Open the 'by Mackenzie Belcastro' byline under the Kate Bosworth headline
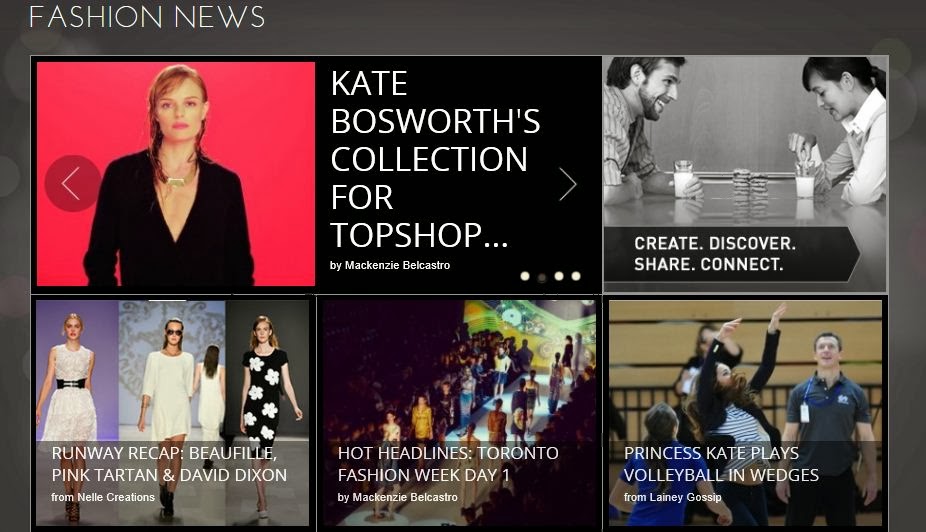 click(390, 265)
